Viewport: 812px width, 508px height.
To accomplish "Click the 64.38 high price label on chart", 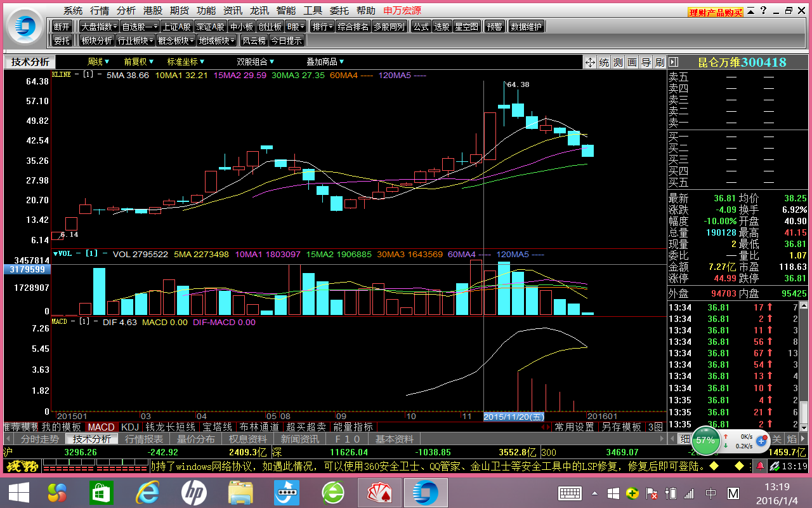I will click(518, 84).
